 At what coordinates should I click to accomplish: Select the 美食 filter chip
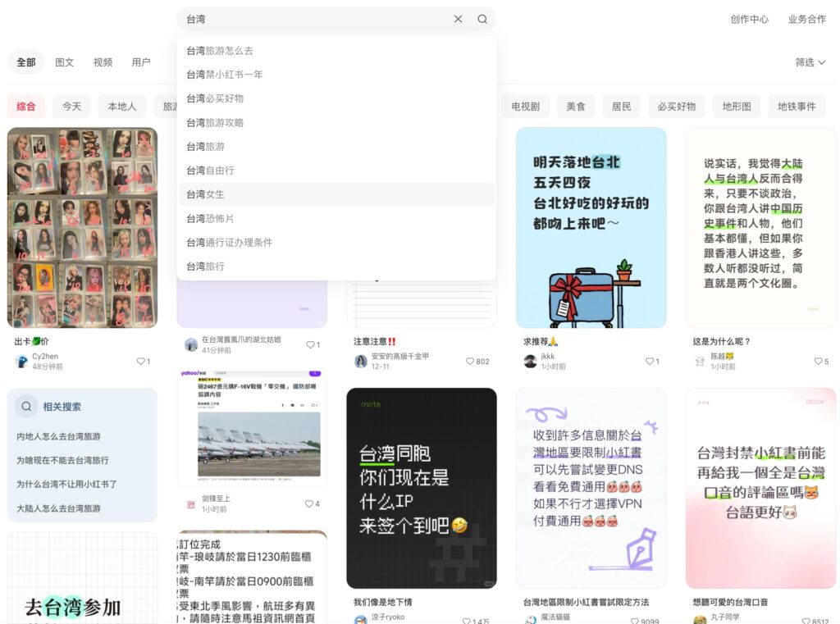(576, 107)
